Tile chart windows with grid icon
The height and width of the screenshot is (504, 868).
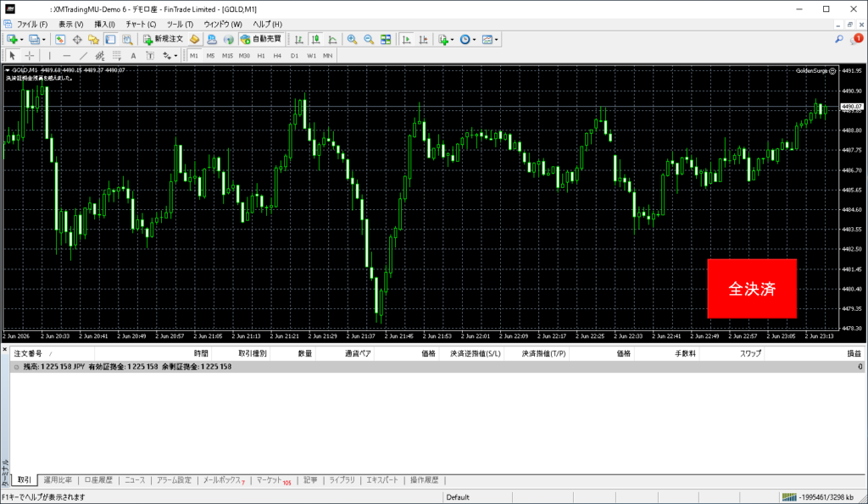click(x=386, y=39)
